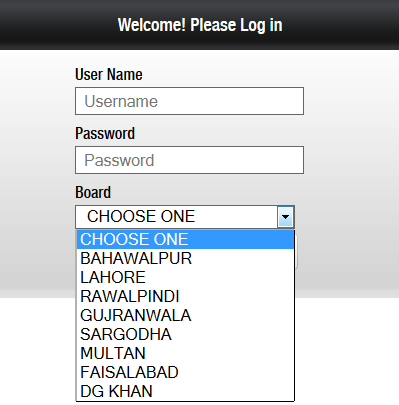Click the partly hidden button behind the dropdown list

(296, 252)
